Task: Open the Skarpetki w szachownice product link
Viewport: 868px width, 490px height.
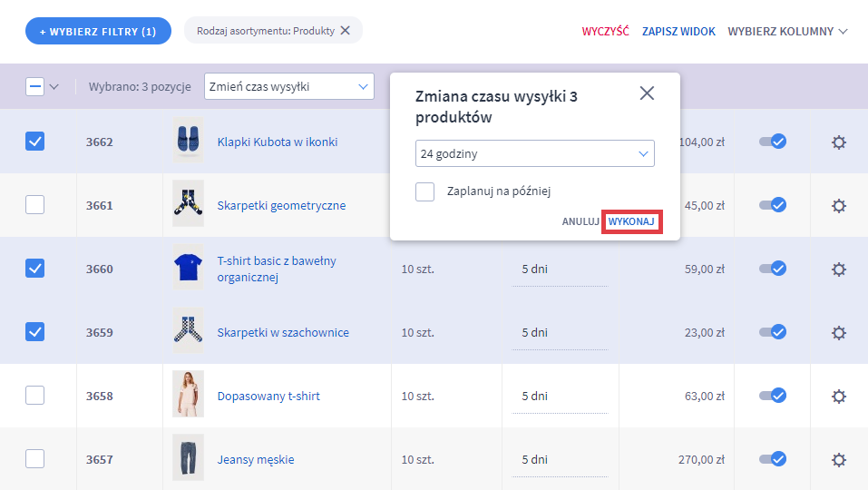Action: click(x=283, y=332)
